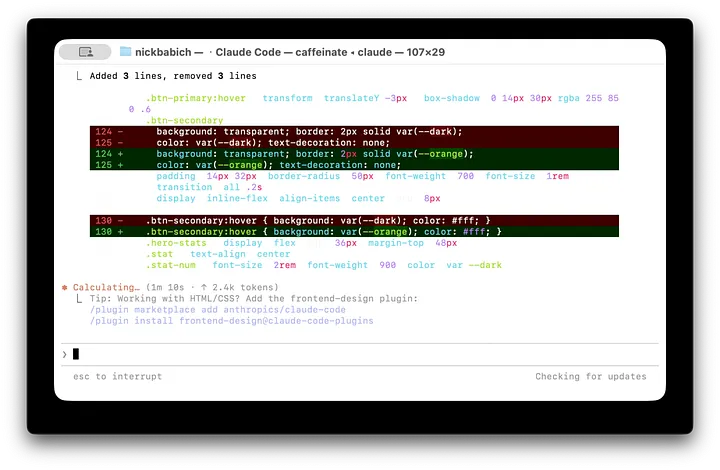Viewport: 720px width, 470px height.
Task: Click inside the command prompt input
Action: [360, 354]
